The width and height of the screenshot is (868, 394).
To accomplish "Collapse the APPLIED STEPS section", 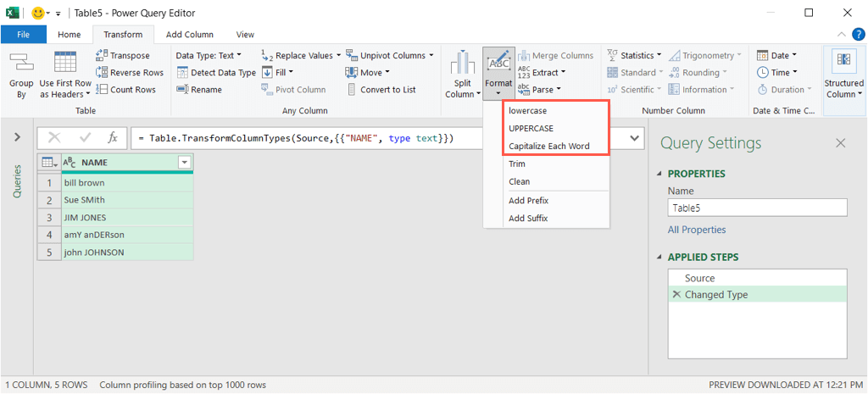I will click(659, 258).
